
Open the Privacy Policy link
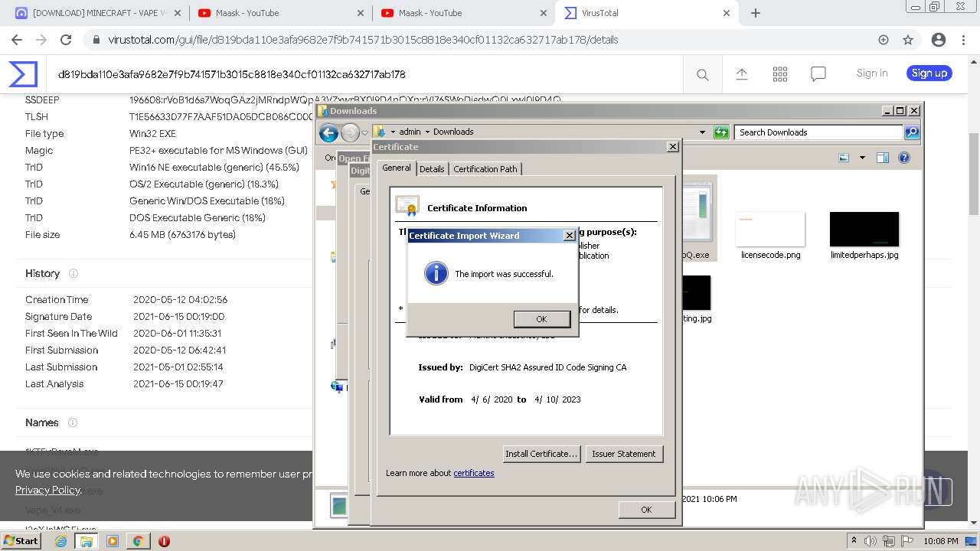click(47, 490)
